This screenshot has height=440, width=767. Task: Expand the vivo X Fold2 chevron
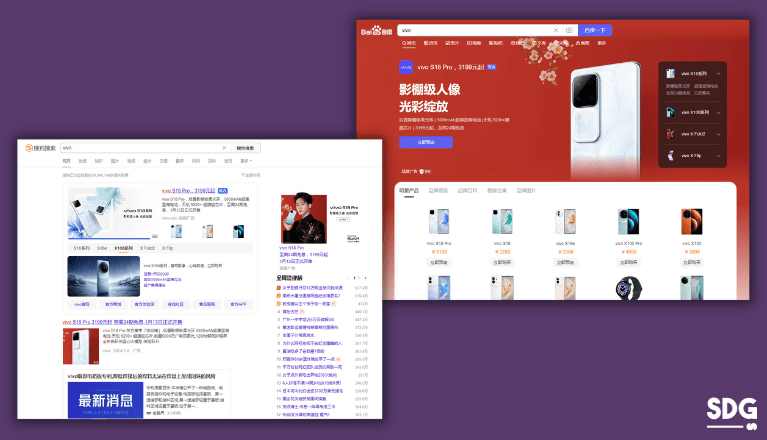tap(718, 134)
